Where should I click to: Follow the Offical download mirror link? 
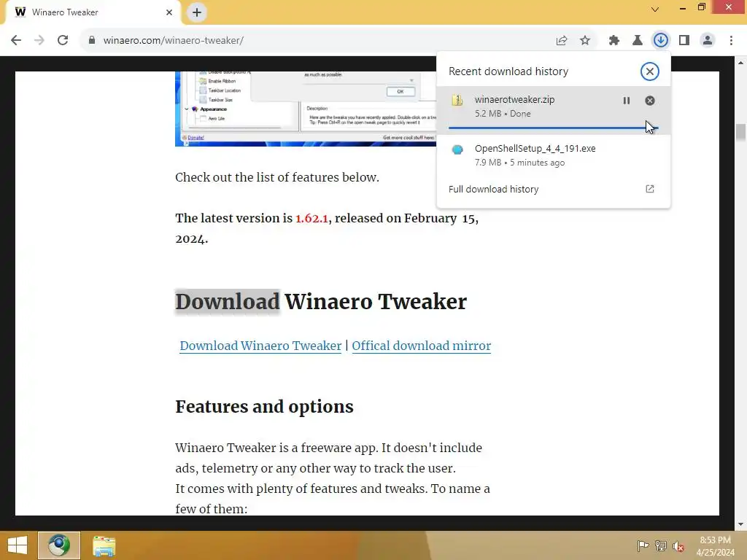pos(421,346)
